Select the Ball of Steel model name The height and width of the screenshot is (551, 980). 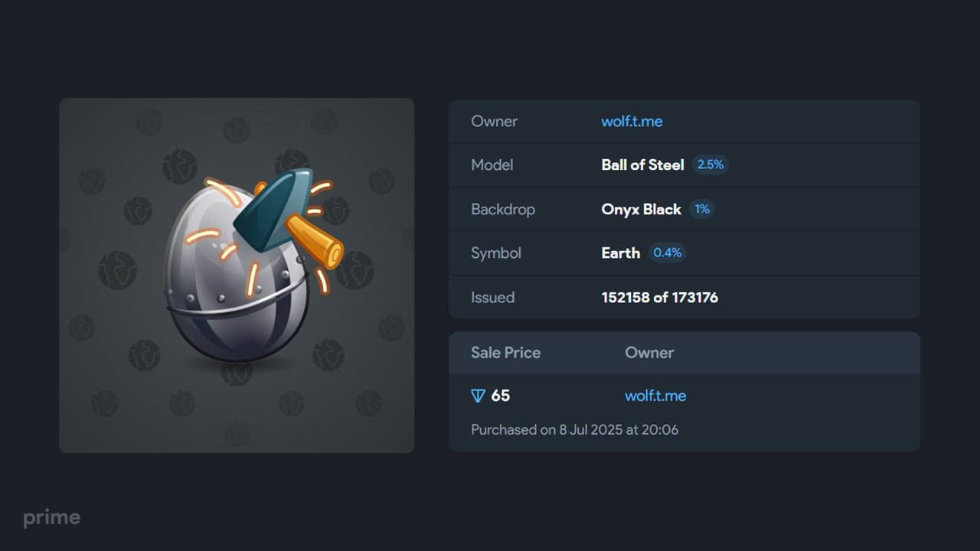tap(642, 165)
